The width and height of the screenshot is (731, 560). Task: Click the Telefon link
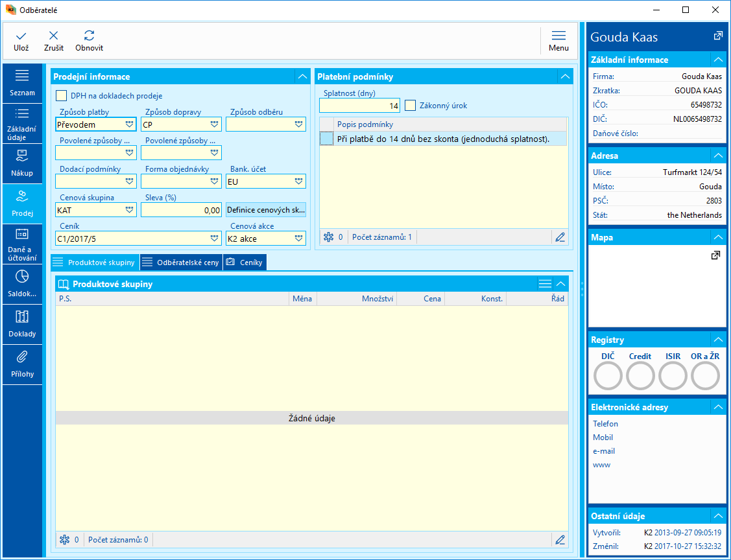point(606,423)
